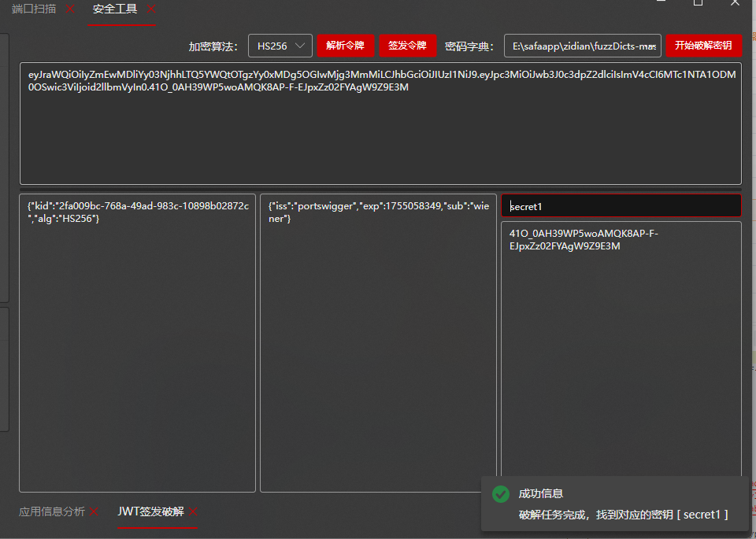Close the 端口扫描 tab via its red X
This screenshot has height=539, width=756.
[x=69, y=9]
